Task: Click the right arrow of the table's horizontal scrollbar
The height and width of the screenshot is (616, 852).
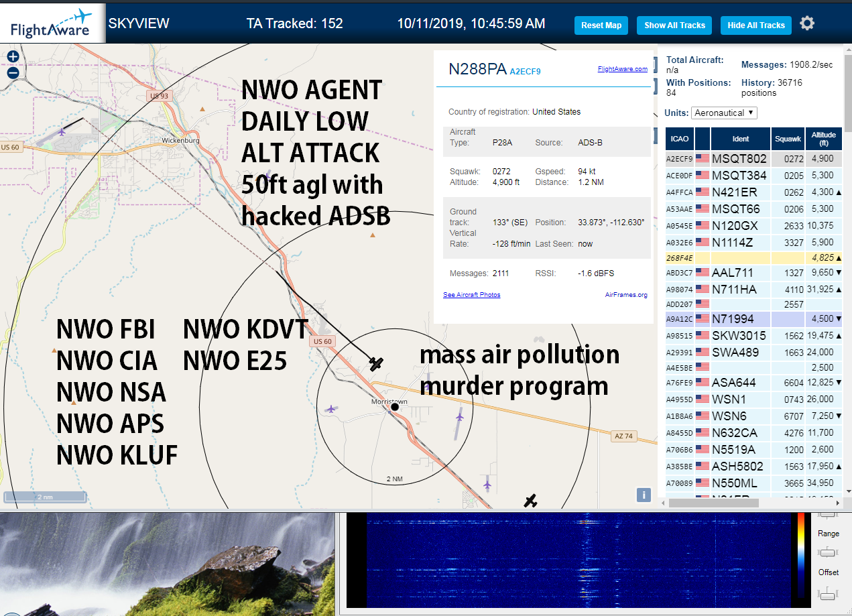Action: coord(838,503)
